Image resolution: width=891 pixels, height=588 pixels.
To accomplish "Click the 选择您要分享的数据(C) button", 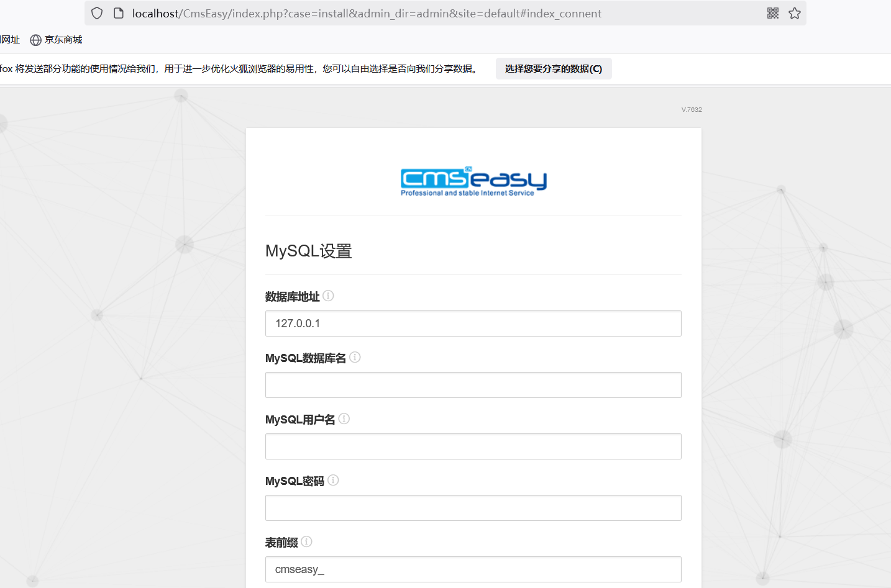I will coord(554,69).
